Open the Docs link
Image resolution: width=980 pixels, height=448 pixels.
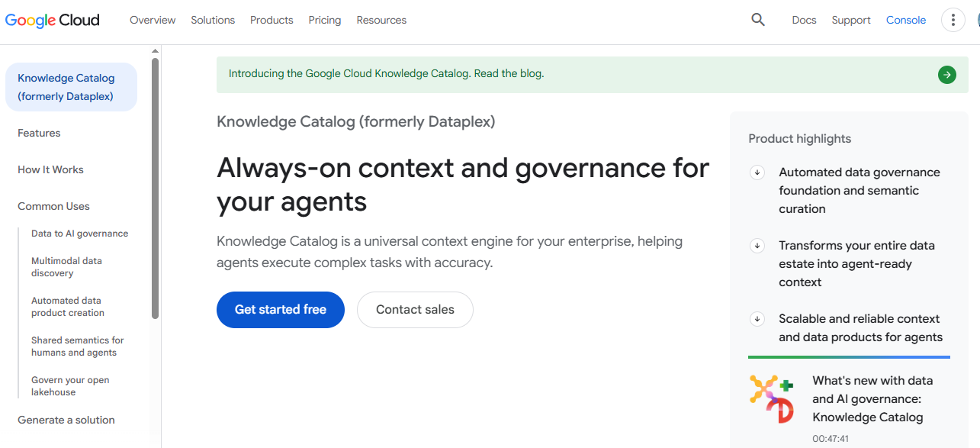[x=804, y=20]
